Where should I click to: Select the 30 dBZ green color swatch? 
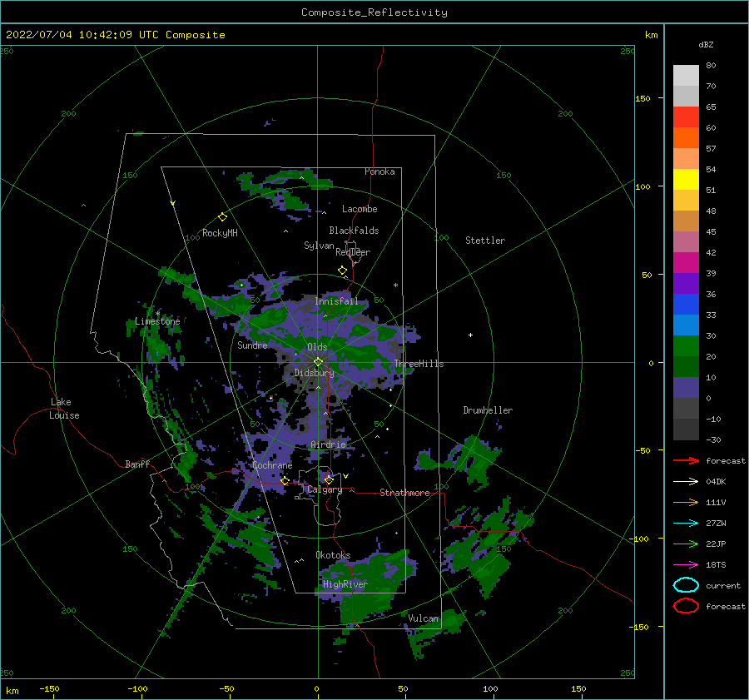[x=686, y=346]
